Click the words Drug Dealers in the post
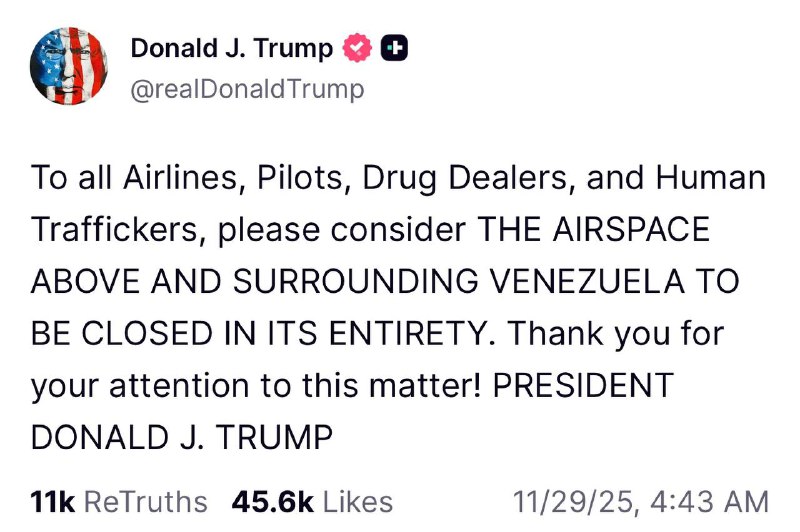Viewport: 800px width, 532px height. pyautogui.click(x=465, y=179)
